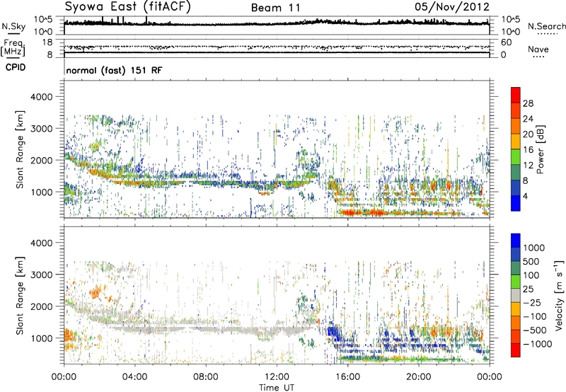The image size is (566, 392).
Task: Click the rightmost '00:00' time label
Action: pos(490,377)
